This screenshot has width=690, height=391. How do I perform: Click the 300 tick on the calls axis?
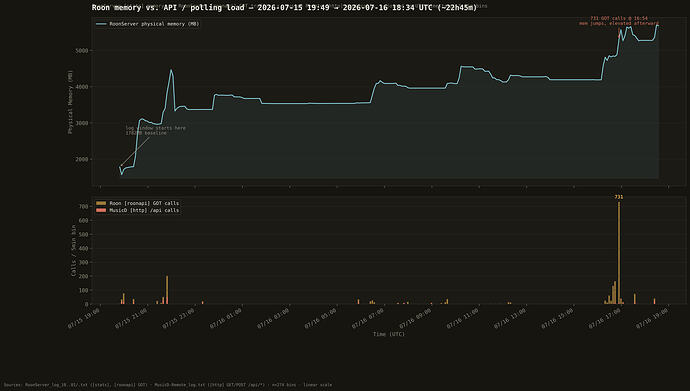click(x=84, y=262)
